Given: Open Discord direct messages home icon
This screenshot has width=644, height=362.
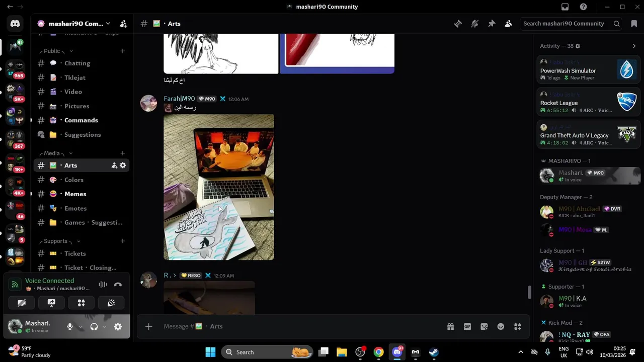Looking at the screenshot, I should pos(15,24).
